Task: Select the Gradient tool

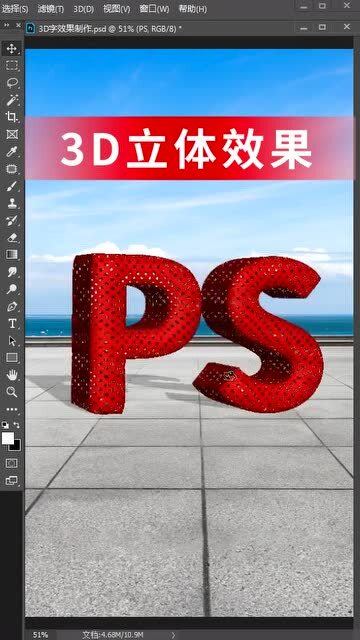Action: tap(12, 255)
